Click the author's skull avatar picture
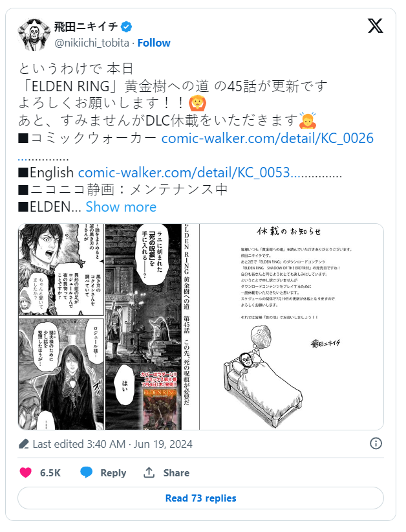 [34, 34]
